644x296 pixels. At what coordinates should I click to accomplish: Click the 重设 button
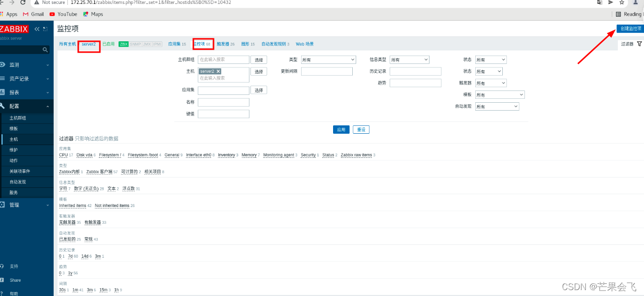point(361,130)
